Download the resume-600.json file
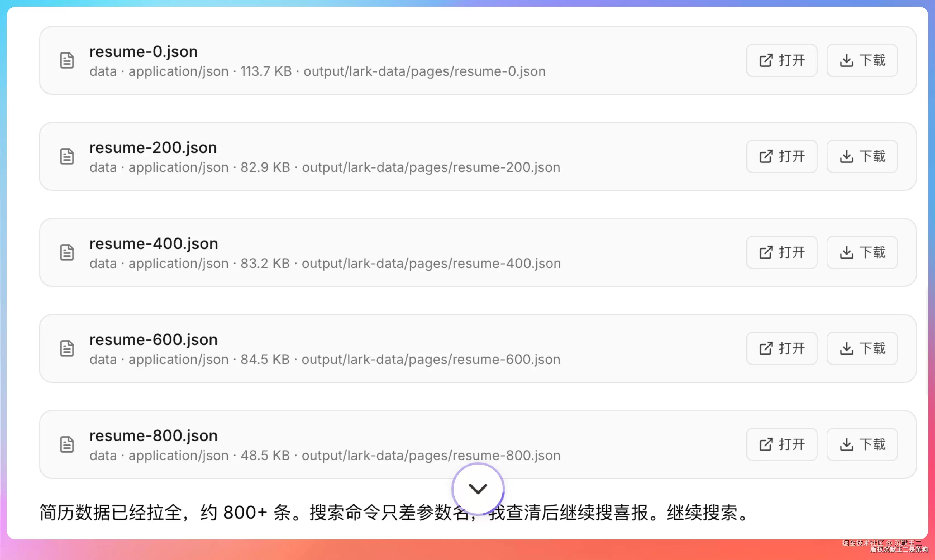The image size is (935, 560). [x=862, y=348]
